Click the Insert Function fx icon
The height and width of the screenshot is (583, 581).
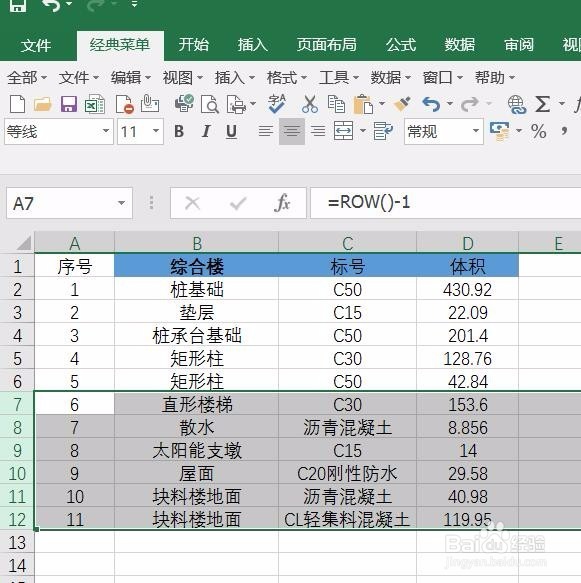pyautogui.click(x=282, y=203)
